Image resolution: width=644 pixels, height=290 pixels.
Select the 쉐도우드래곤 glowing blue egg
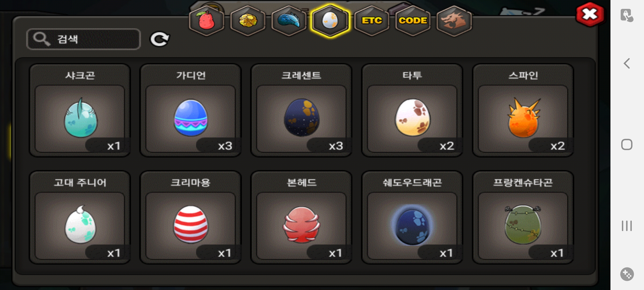coord(412,218)
